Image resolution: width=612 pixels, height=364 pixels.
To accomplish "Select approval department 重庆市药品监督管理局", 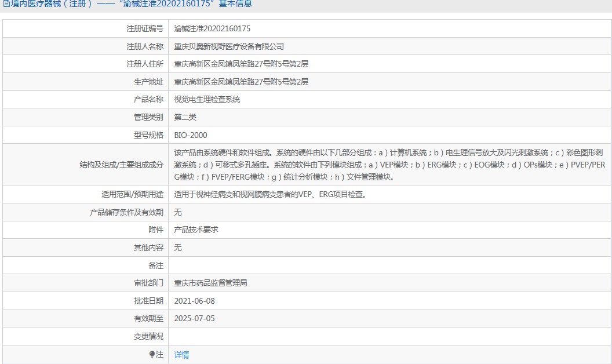I will click(x=210, y=283).
